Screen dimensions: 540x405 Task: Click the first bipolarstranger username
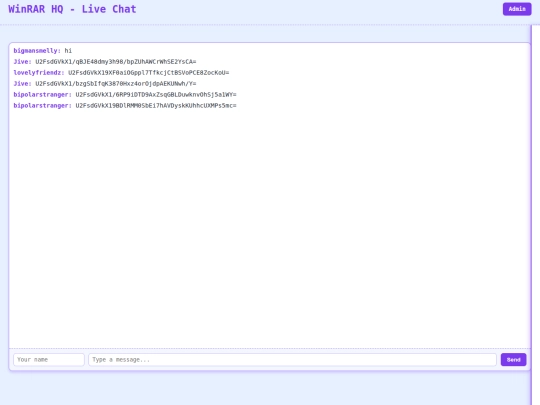click(x=42, y=95)
